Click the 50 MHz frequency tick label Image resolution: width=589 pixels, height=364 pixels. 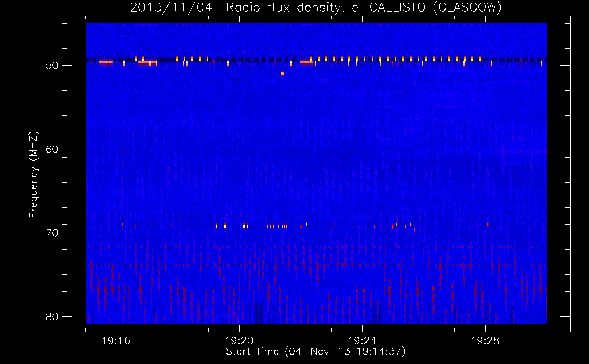[52, 66]
